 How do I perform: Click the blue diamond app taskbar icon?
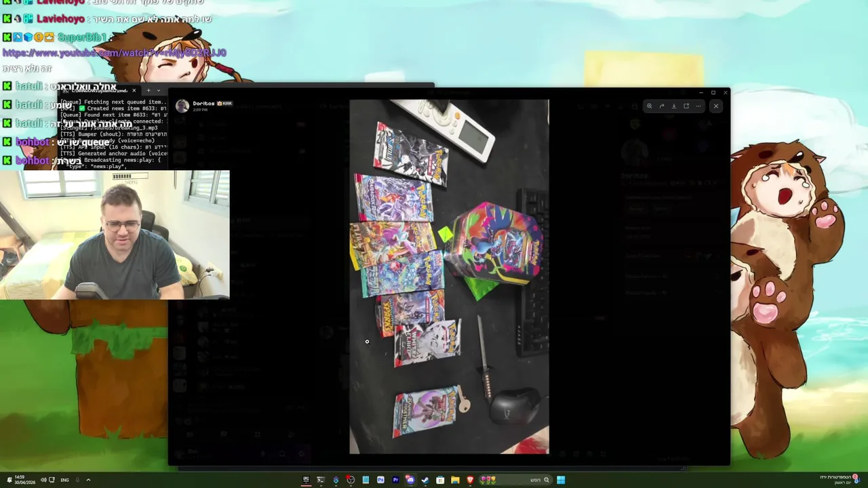[x=336, y=480]
